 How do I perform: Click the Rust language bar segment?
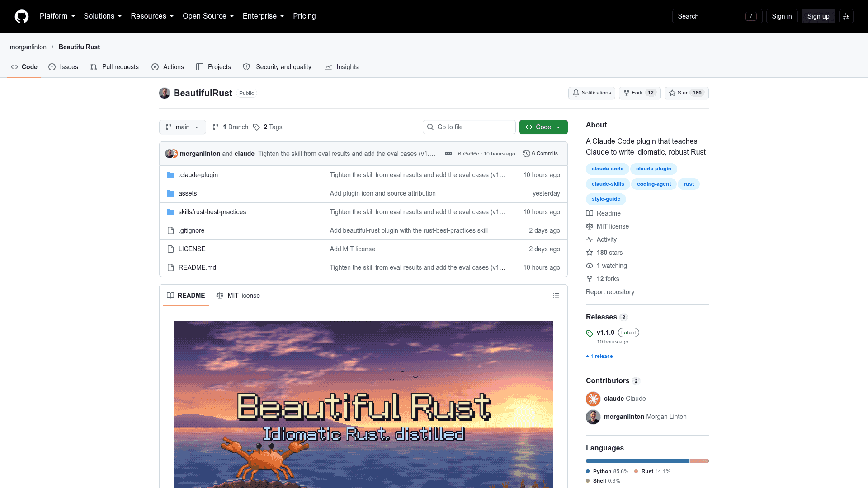699,461
